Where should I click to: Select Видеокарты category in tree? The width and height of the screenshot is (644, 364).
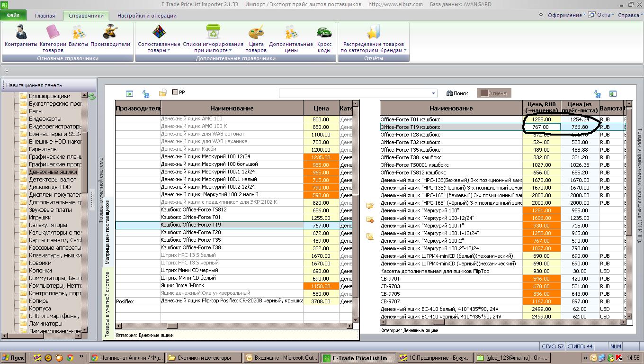(45, 119)
